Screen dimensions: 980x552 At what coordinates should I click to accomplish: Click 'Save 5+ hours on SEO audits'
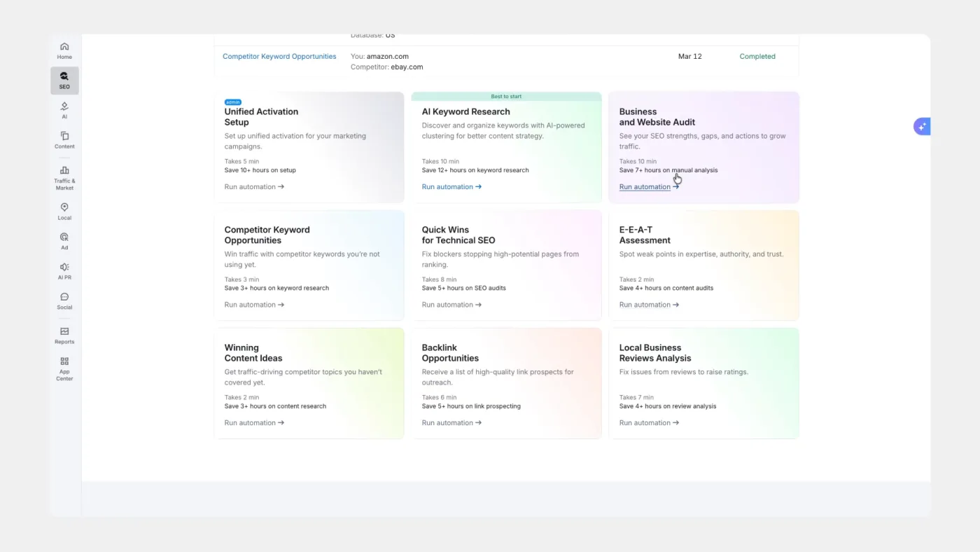(464, 288)
